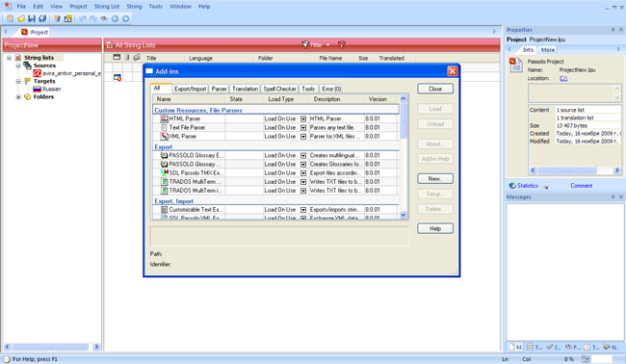Screen dimensions: 626x364
Task: Click the app icon left of File menu
Action: pyautogui.click(x=8, y=6)
